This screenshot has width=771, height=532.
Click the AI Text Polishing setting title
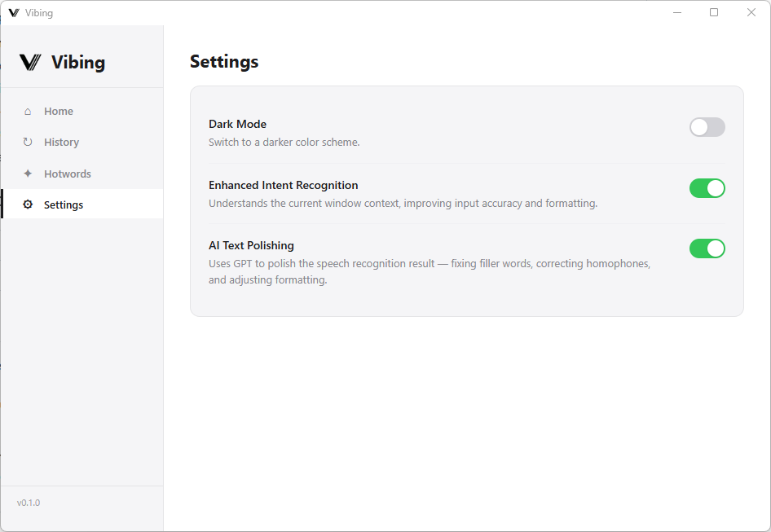tap(251, 245)
